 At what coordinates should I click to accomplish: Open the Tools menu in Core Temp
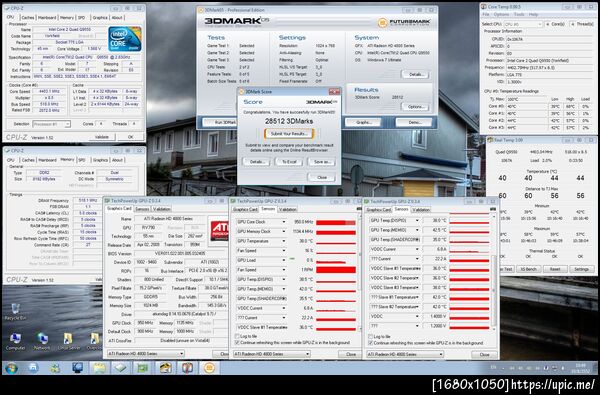(x=519, y=15)
